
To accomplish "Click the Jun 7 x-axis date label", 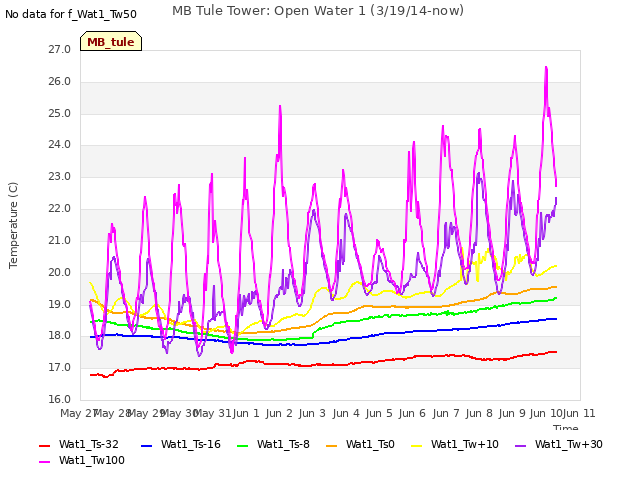I will (x=446, y=413).
